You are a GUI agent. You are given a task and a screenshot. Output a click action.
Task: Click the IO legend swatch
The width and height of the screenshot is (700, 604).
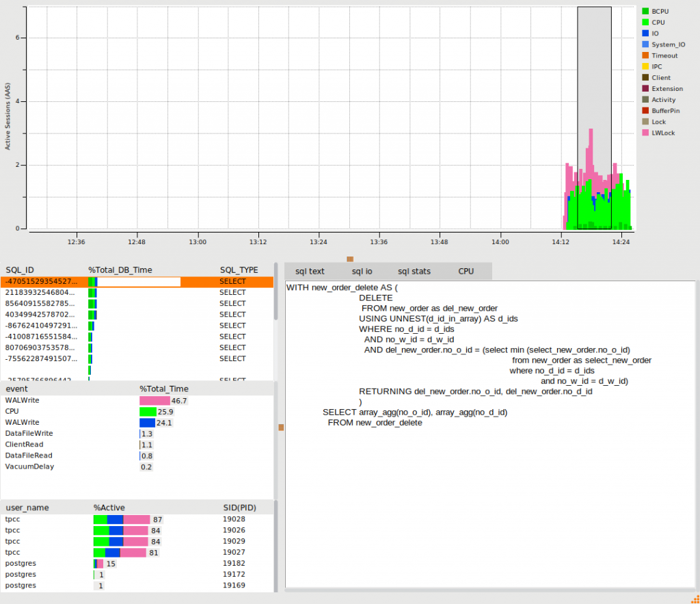645,34
